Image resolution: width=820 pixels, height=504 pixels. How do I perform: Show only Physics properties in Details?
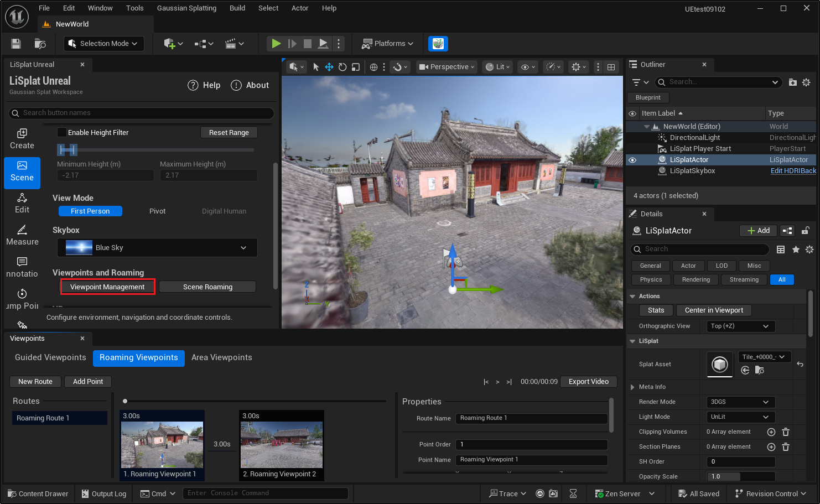[651, 280]
